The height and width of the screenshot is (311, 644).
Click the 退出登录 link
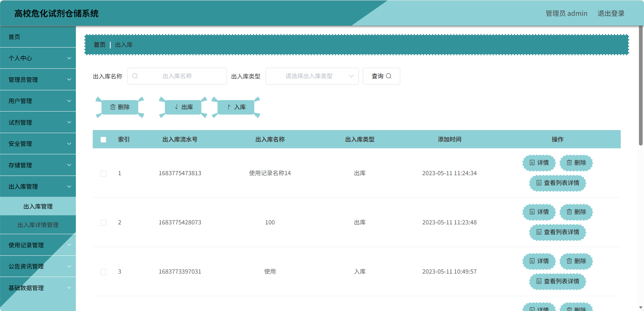coord(611,13)
